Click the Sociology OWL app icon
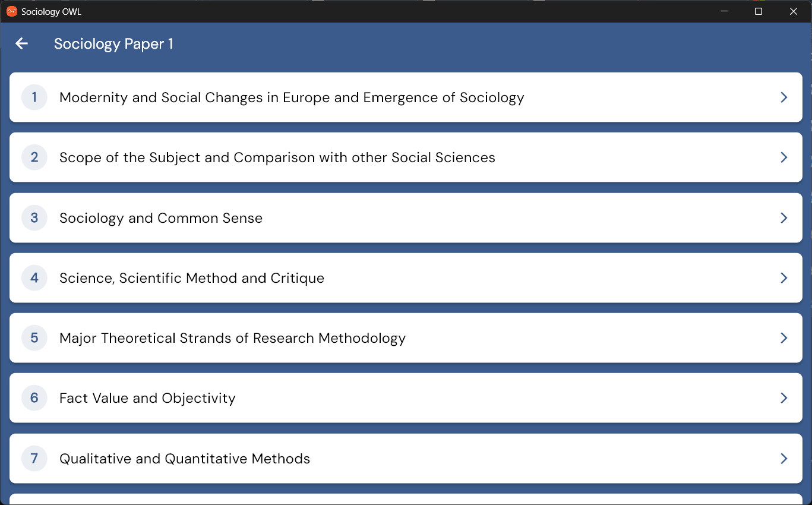This screenshot has width=812, height=505. 11,11
